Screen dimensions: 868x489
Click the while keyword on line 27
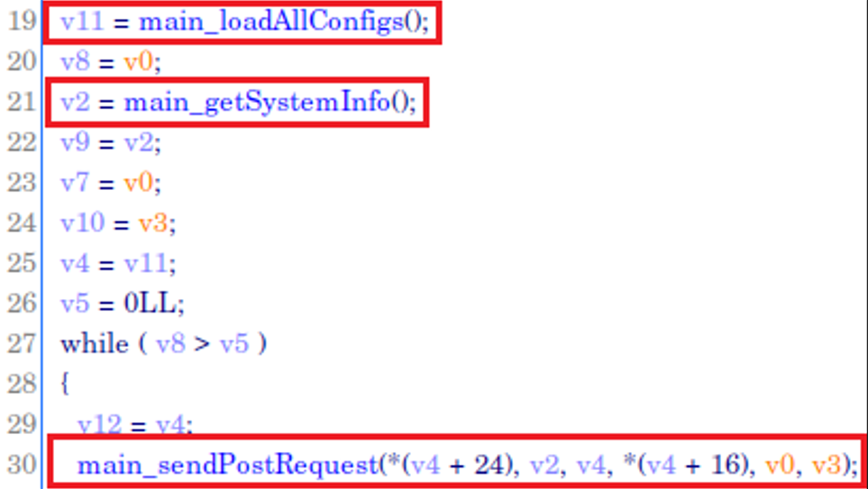94,344
